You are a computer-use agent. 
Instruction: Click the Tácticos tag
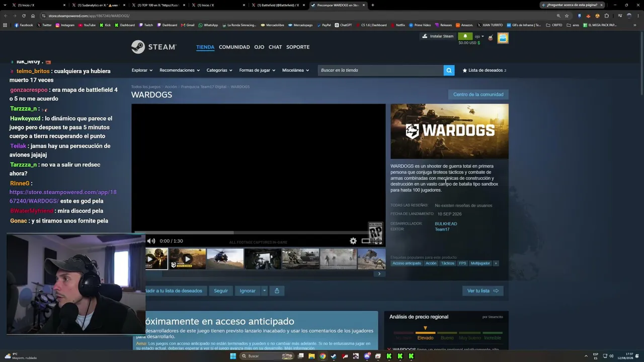tap(448, 263)
